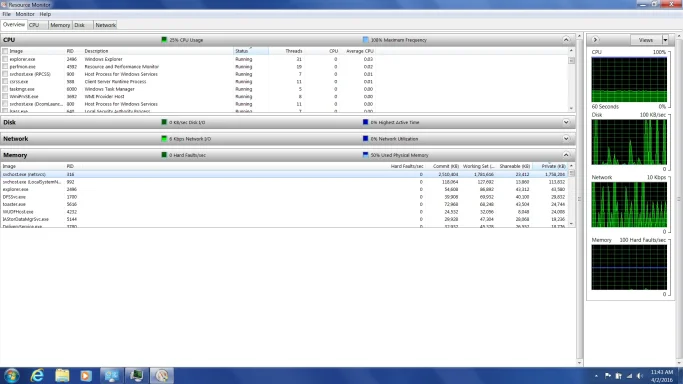Click the blue Maximum Frequency indicator square
Viewport: 683px width, 384px height.
pyautogui.click(x=365, y=40)
